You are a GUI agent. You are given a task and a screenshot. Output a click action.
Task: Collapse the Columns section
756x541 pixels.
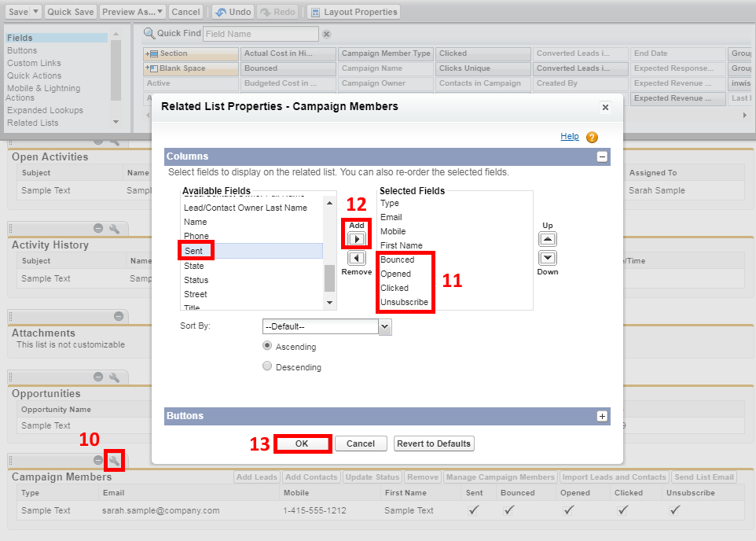(602, 156)
